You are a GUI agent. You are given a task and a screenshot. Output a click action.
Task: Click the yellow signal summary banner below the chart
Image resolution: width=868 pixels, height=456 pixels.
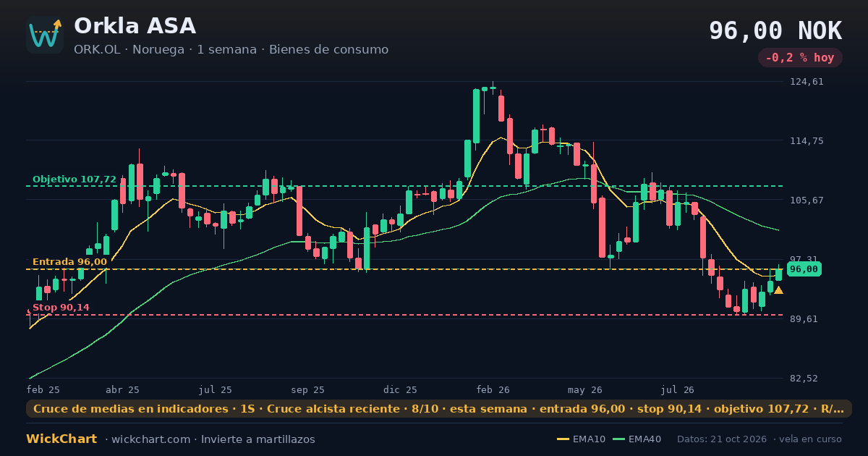[439, 409]
